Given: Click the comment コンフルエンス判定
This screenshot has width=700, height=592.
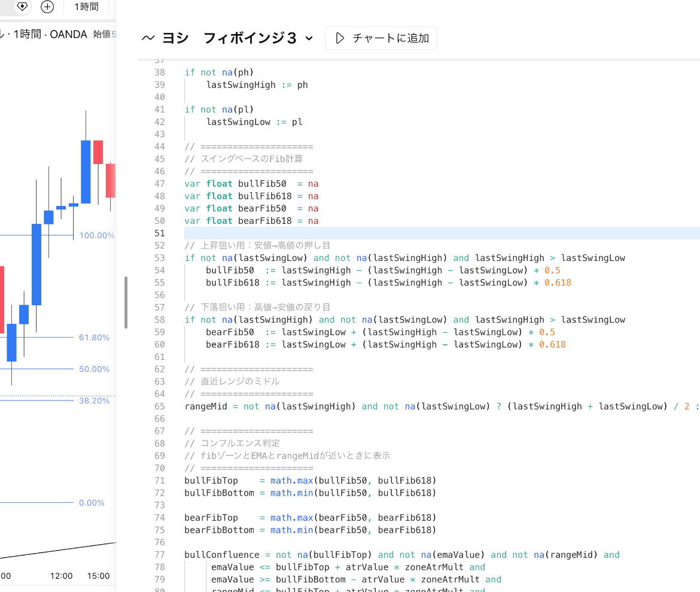Looking at the screenshot, I should pos(232,443).
